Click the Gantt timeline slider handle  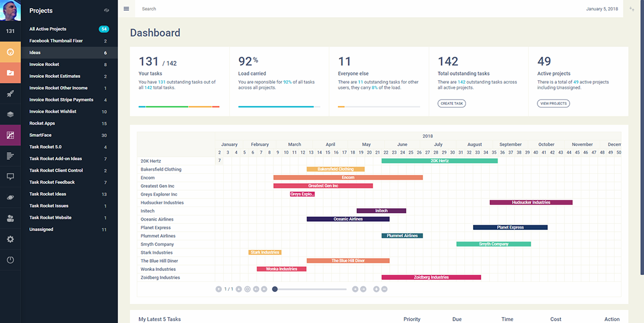click(275, 289)
